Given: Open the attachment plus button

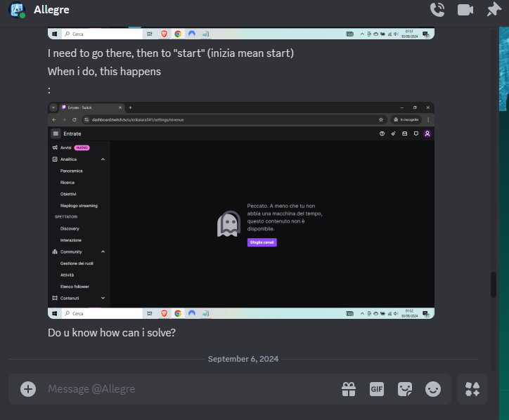Looking at the screenshot, I should coord(28,389).
